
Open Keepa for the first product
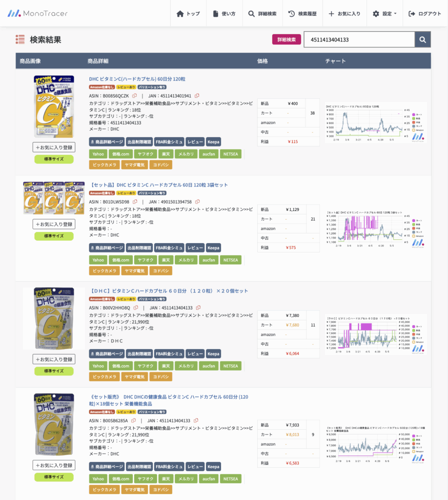pyautogui.click(x=213, y=142)
